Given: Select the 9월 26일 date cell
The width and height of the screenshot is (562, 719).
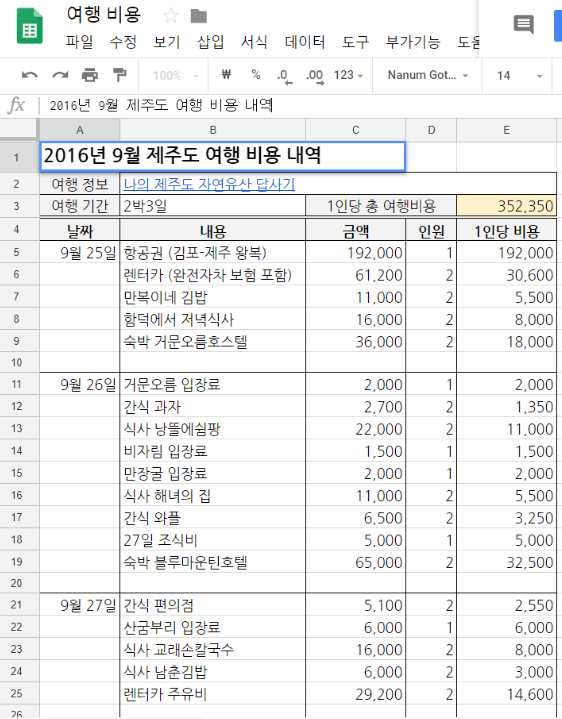Looking at the screenshot, I should click(80, 384).
